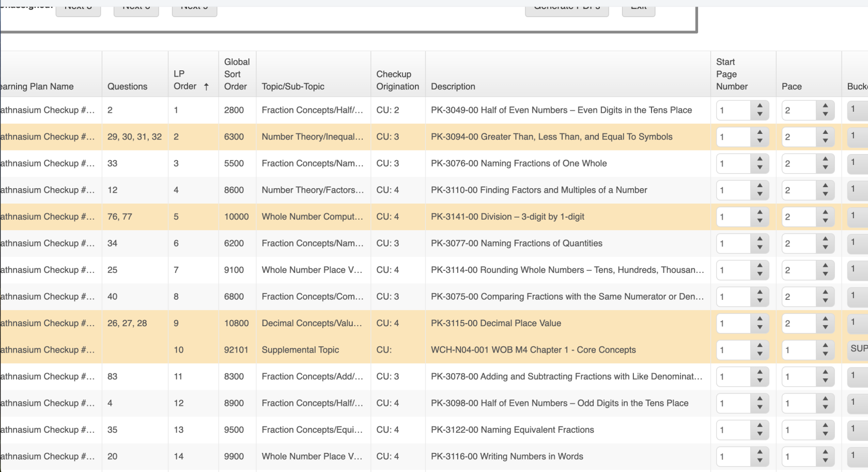Click the Pace input field in WCH-N04-001 row

[x=799, y=350]
